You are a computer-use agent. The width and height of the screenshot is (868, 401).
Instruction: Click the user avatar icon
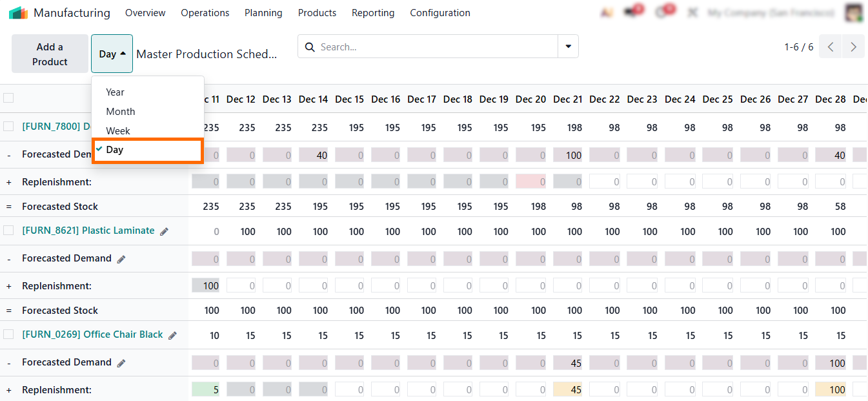click(x=853, y=13)
